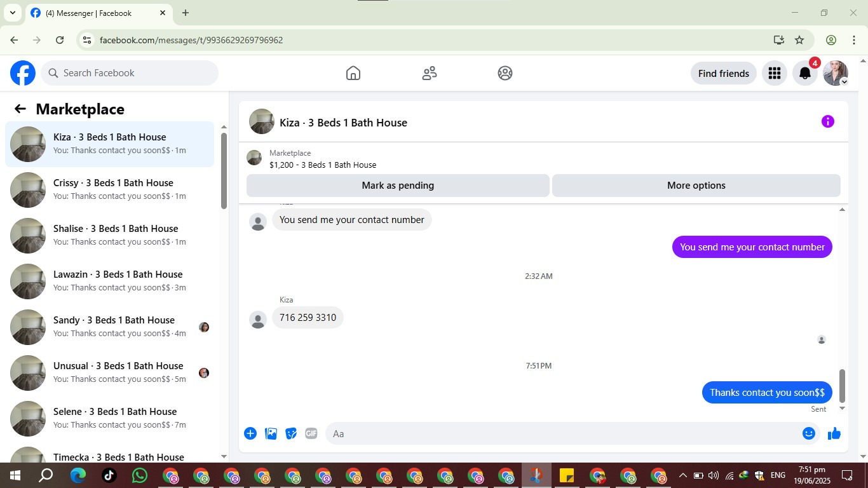The height and width of the screenshot is (488, 868).
Task: Click the browser back arrow
Action: click(x=14, y=40)
